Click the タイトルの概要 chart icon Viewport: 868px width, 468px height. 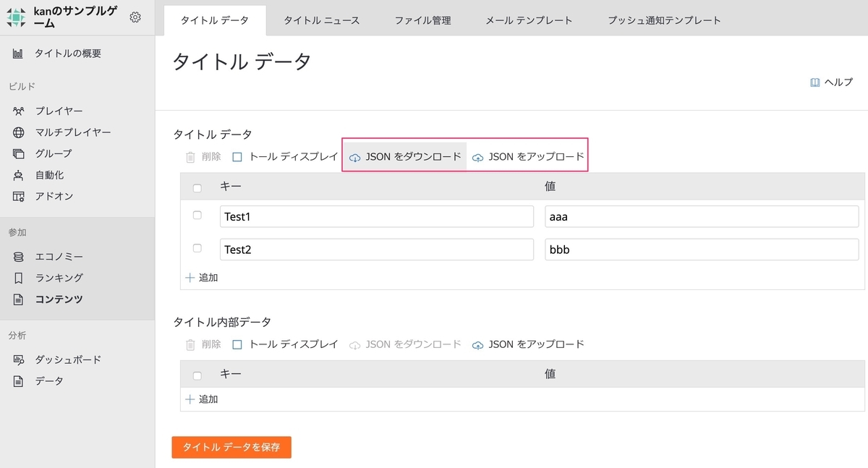(x=19, y=54)
